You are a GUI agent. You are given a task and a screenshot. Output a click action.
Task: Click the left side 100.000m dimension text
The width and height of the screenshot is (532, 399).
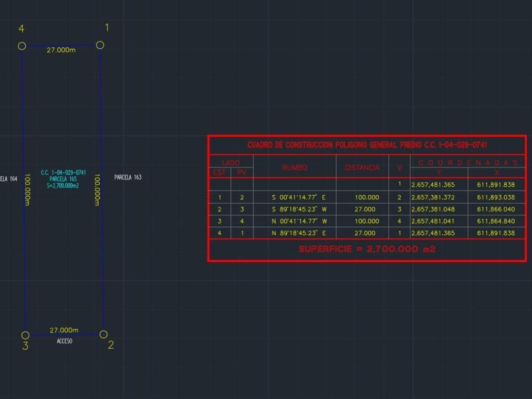pos(27,190)
